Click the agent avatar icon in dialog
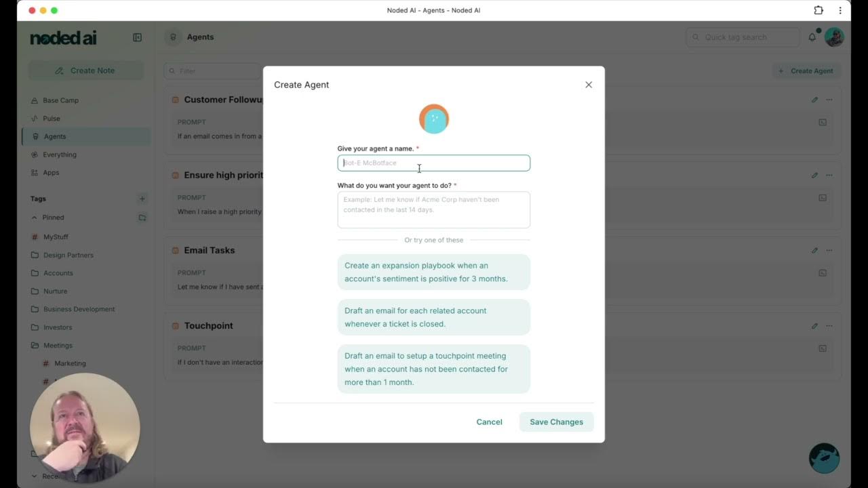This screenshot has height=488, width=868. point(434,119)
